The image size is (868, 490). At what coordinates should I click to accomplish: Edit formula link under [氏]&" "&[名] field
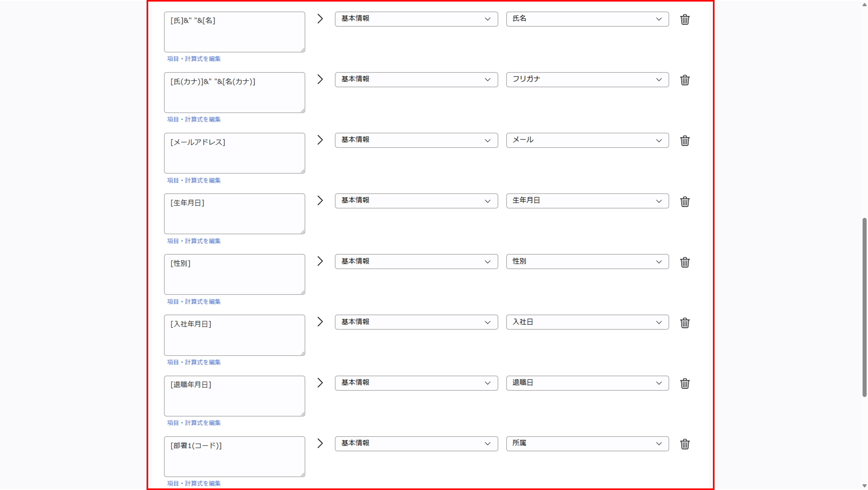pyautogui.click(x=194, y=59)
